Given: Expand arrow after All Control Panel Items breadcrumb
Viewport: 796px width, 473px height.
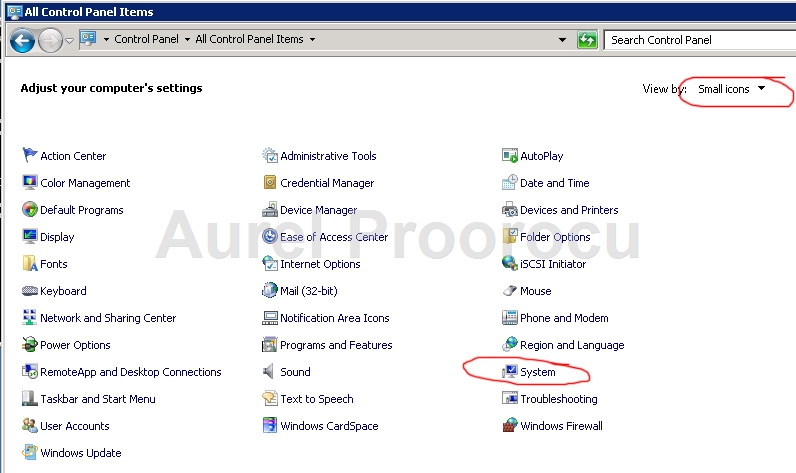Looking at the screenshot, I should (x=312, y=40).
